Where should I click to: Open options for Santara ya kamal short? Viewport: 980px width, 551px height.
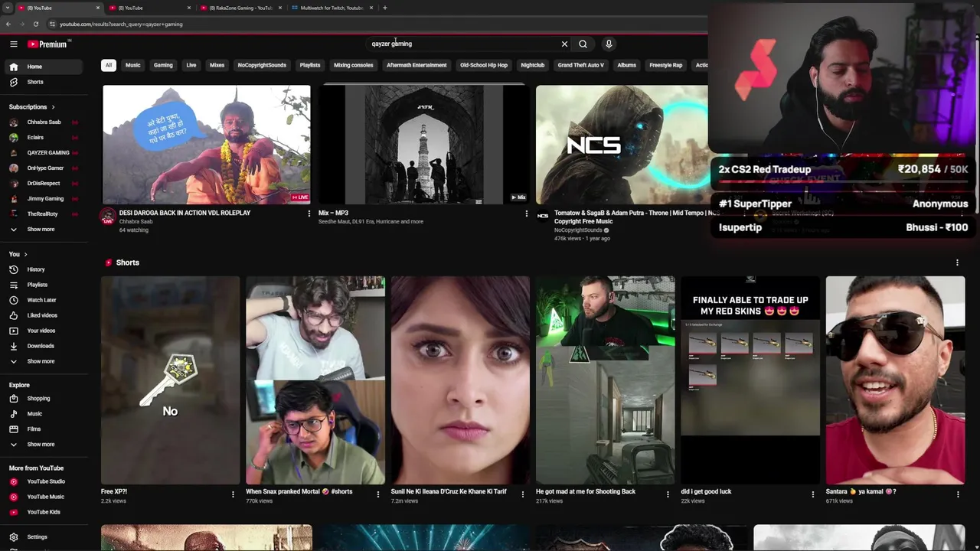tap(958, 494)
